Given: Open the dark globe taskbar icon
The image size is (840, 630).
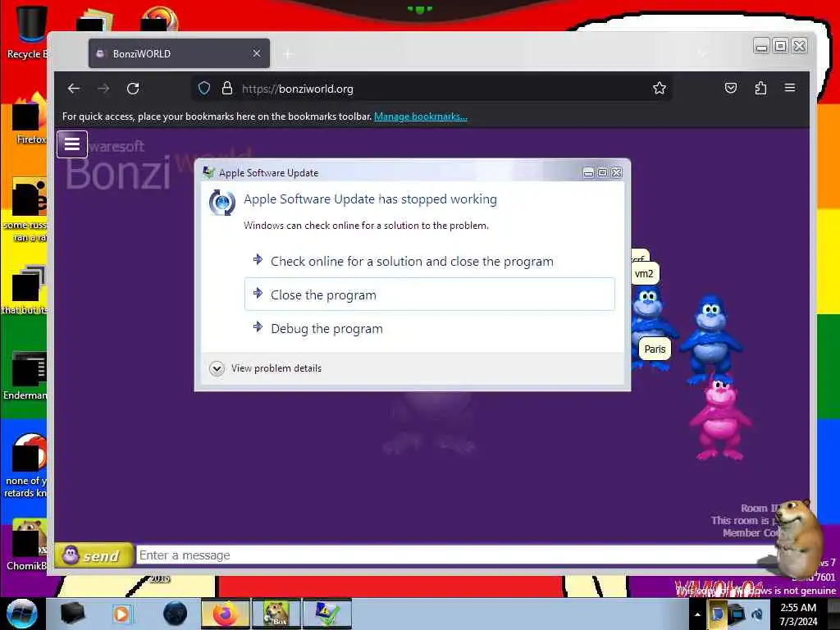Looking at the screenshot, I should coord(175,614).
